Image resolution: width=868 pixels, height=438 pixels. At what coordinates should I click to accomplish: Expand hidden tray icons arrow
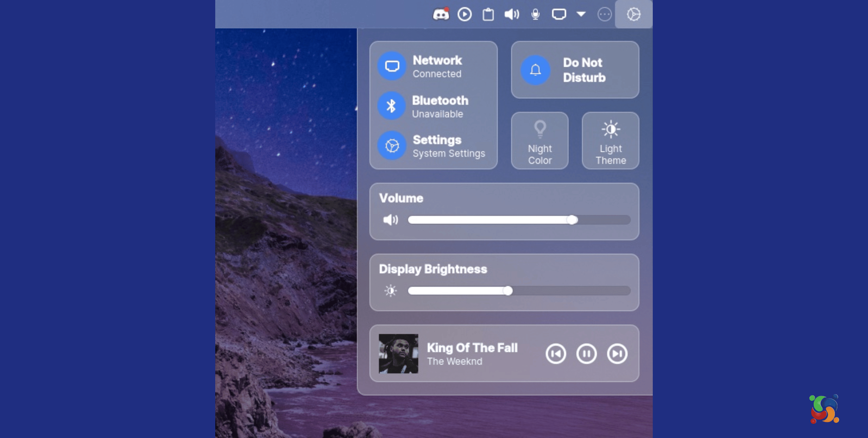(581, 14)
